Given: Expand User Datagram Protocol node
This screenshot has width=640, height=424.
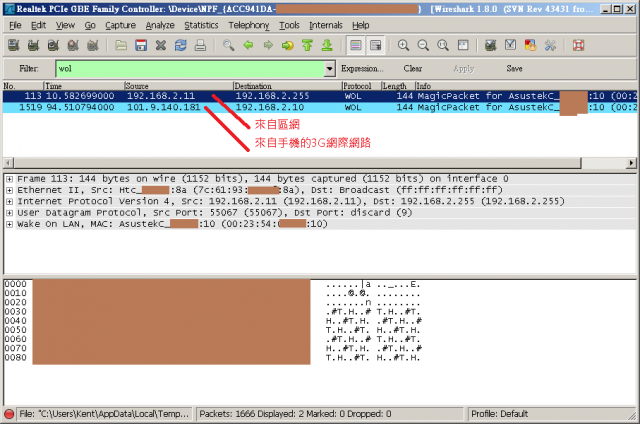Looking at the screenshot, I should click(x=9, y=213).
